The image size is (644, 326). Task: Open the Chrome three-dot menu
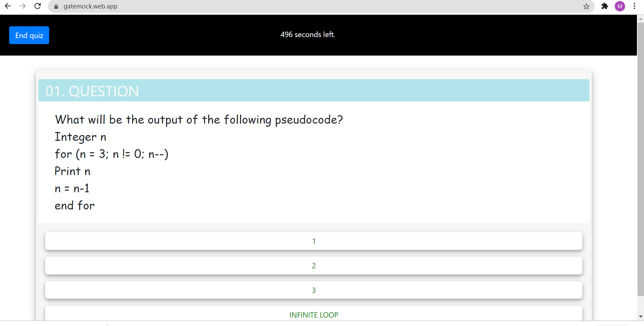[x=634, y=6]
